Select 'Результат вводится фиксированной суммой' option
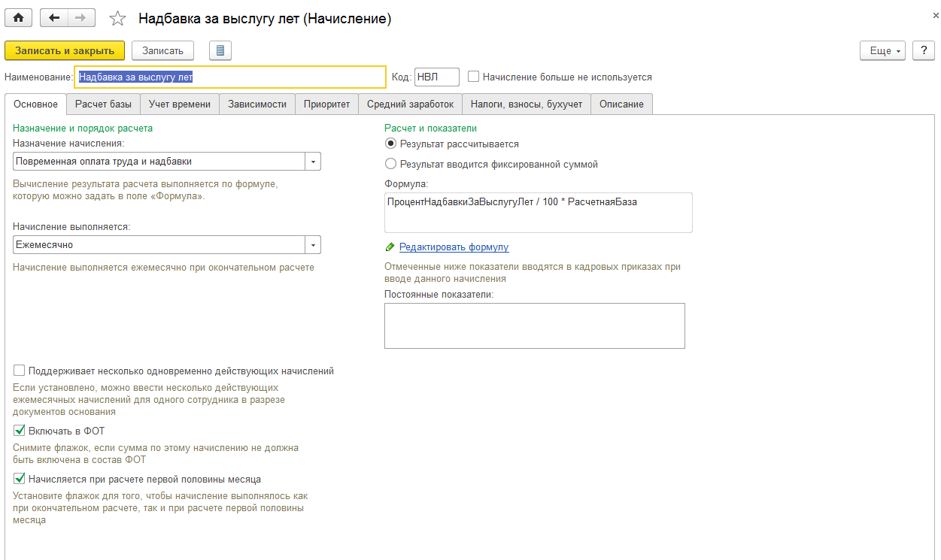 [x=390, y=164]
